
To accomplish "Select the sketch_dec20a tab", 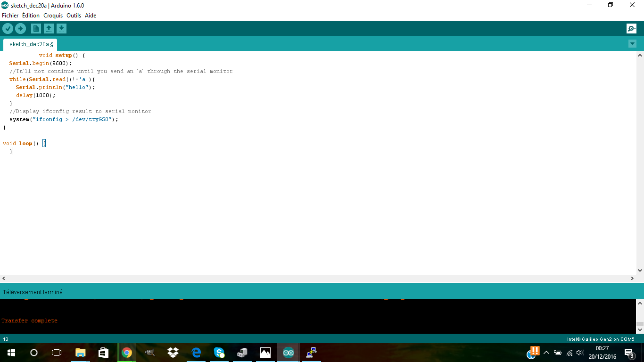I will (31, 44).
